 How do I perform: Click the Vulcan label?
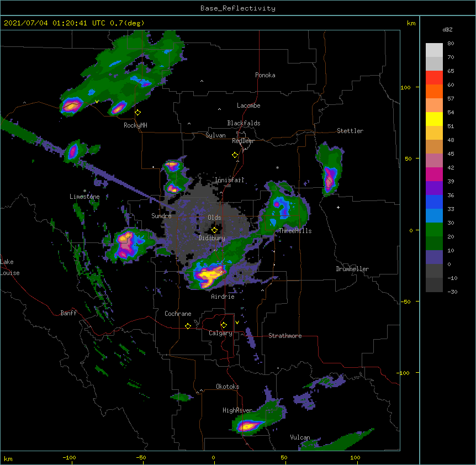pyautogui.click(x=300, y=437)
